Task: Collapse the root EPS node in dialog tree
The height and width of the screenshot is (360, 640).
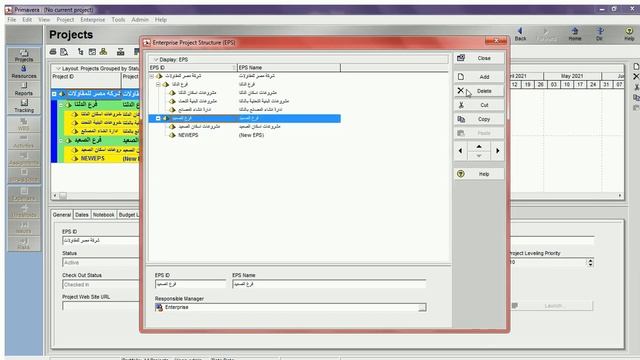Action: pos(152,76)
